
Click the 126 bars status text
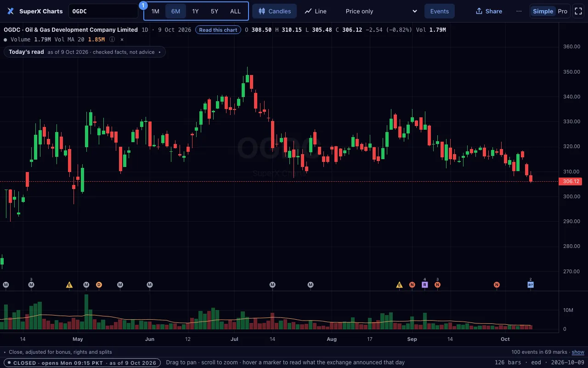507,362
